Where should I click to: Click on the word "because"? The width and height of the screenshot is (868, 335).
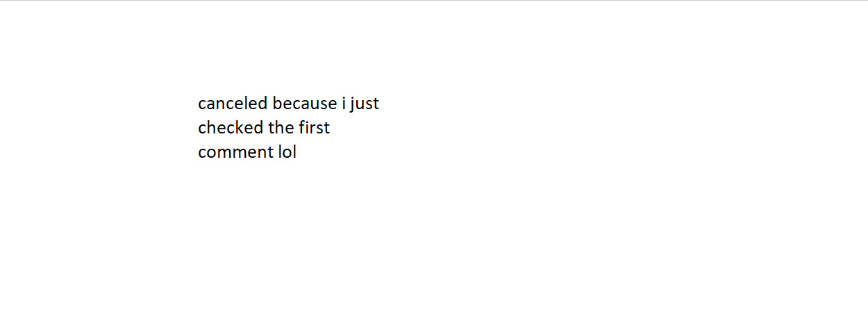(304, 104)
